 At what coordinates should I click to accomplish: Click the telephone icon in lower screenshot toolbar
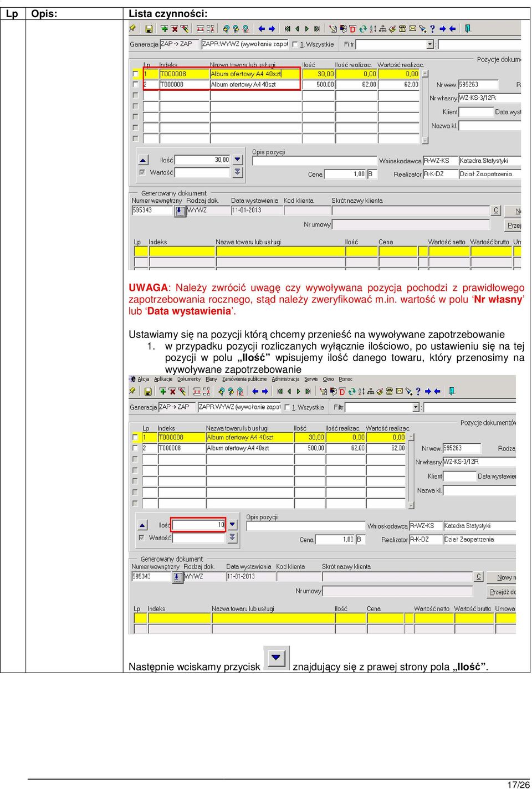pos(389,391)
